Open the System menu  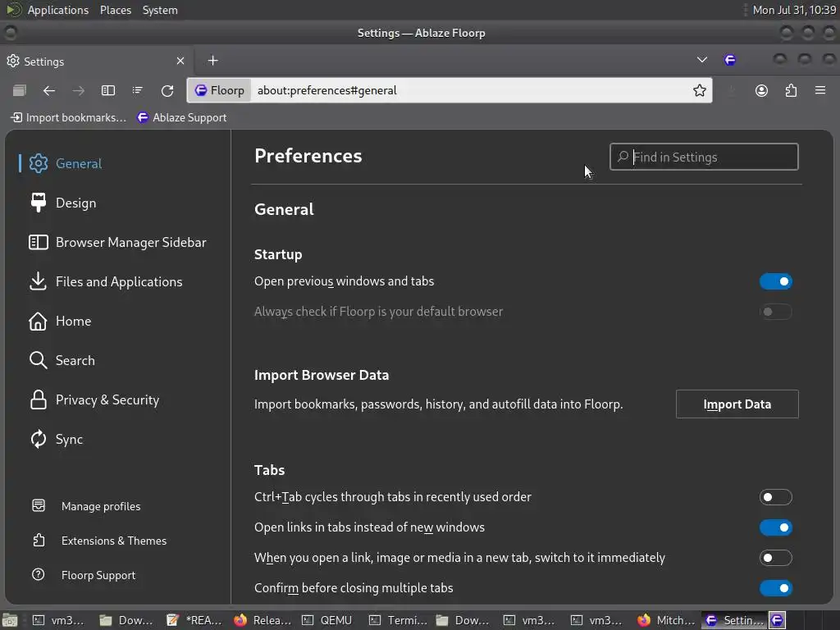[160, 10]
